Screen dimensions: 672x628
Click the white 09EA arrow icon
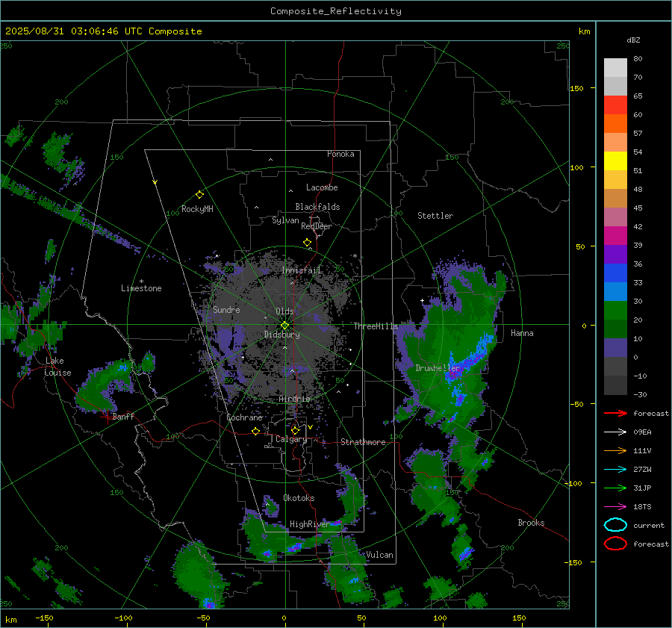(615, 432)
